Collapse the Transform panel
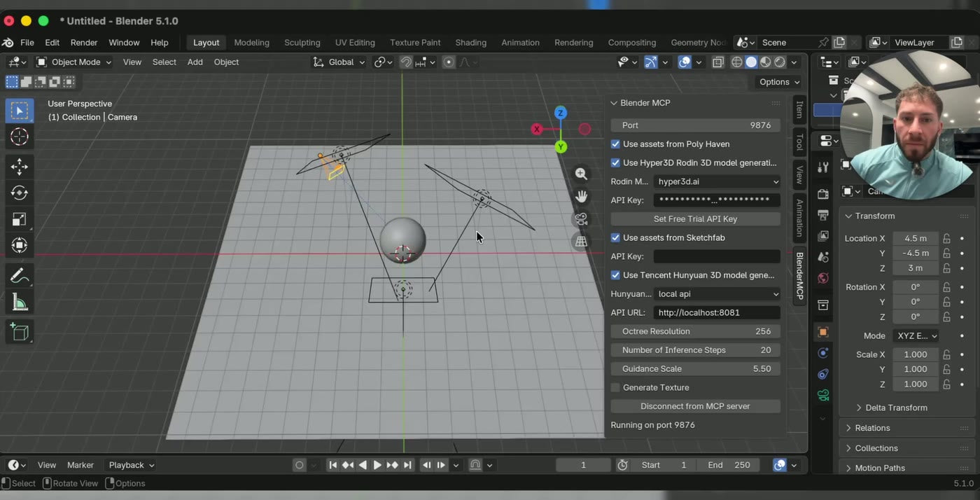This screenshot has width=980, height=500. [x=848, y=216]
